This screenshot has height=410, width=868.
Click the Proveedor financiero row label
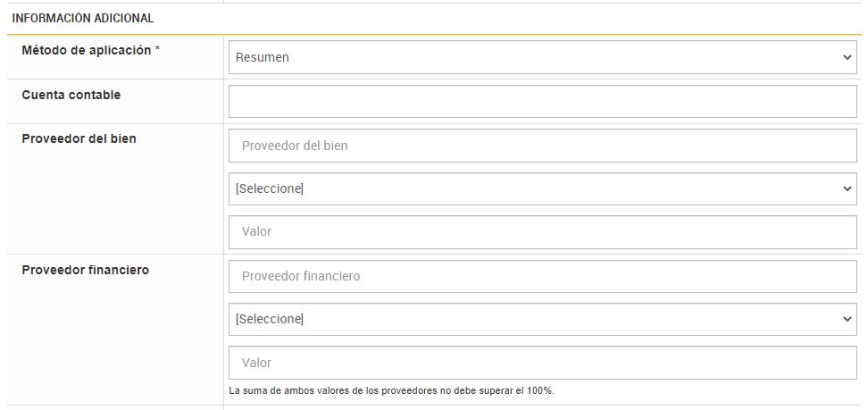click(85, 270)
